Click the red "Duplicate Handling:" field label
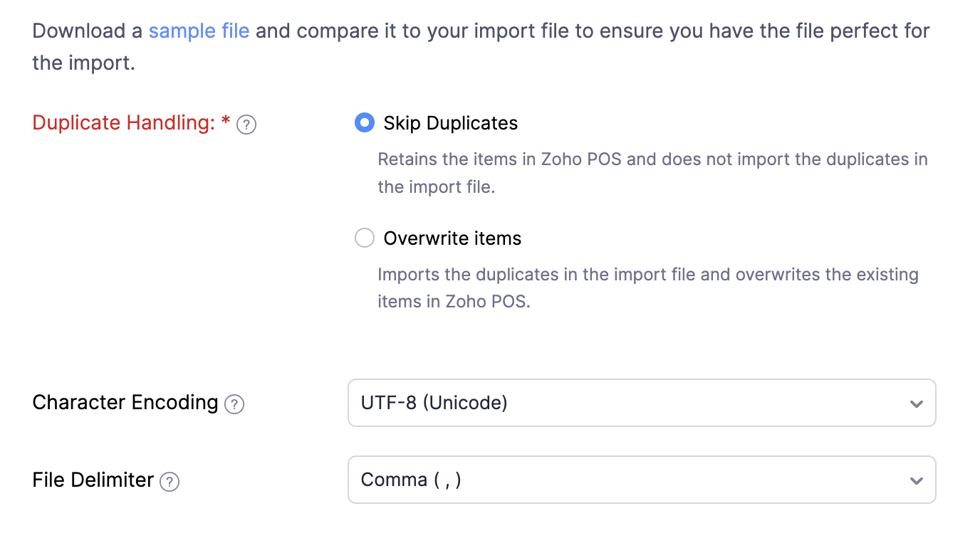980x538 pixels. pyautogui.click(x=123, y=123)
